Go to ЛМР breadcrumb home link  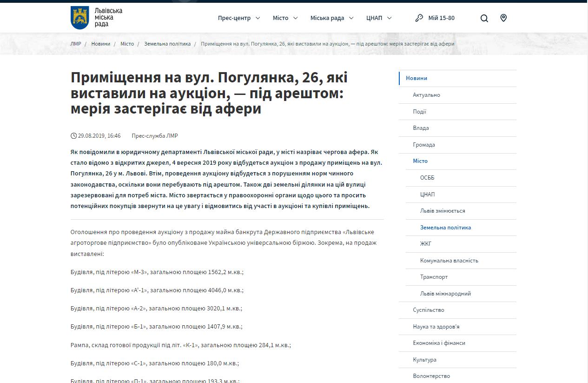tap(75, 44)
